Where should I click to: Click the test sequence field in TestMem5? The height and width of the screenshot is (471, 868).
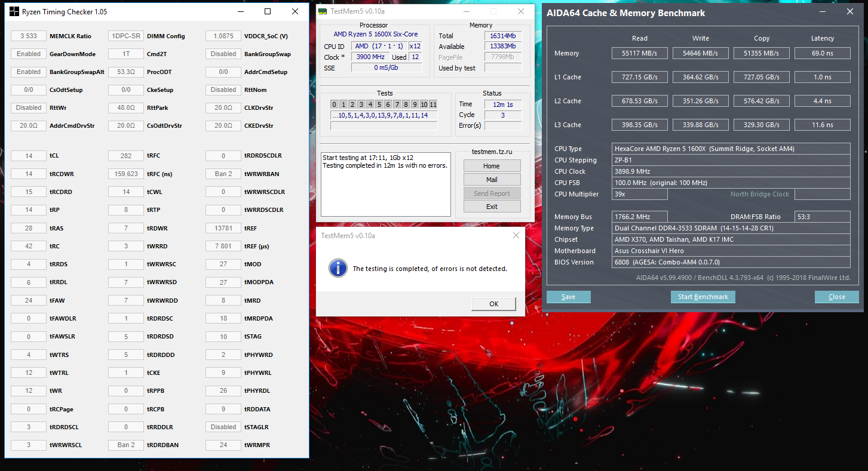click(384, 115)
